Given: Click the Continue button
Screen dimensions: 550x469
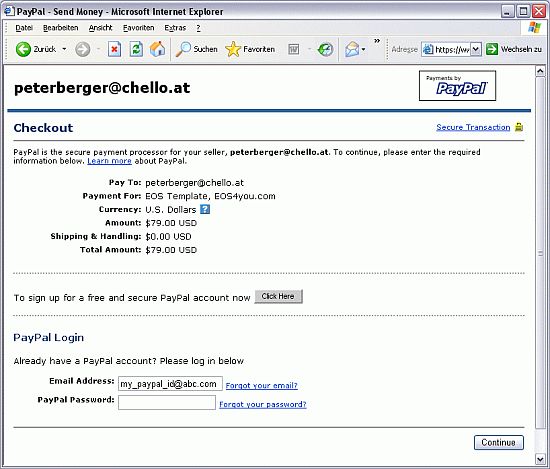Looking at the screenshot, I should point(498,442).
